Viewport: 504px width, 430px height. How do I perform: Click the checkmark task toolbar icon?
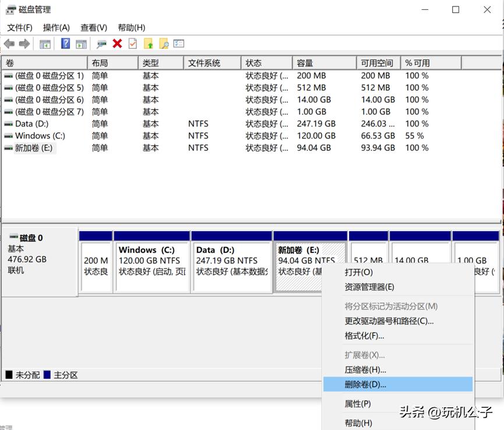pyautogui.click(x=132, y=44)
